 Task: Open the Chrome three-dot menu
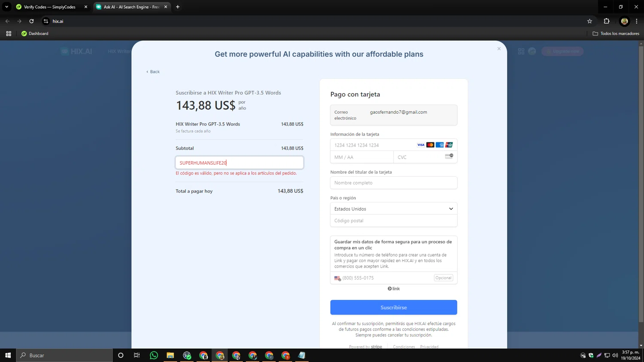[637, 21]
